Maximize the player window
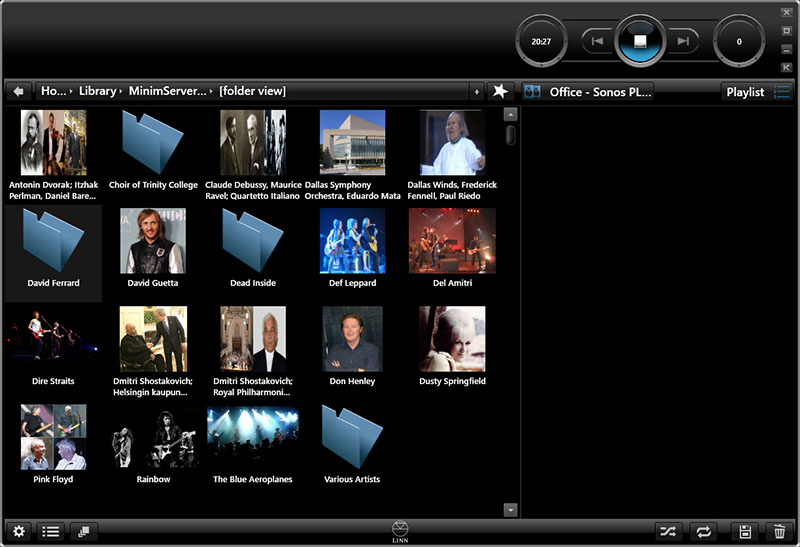Viewport: 800px width, 547px height. 786,31
